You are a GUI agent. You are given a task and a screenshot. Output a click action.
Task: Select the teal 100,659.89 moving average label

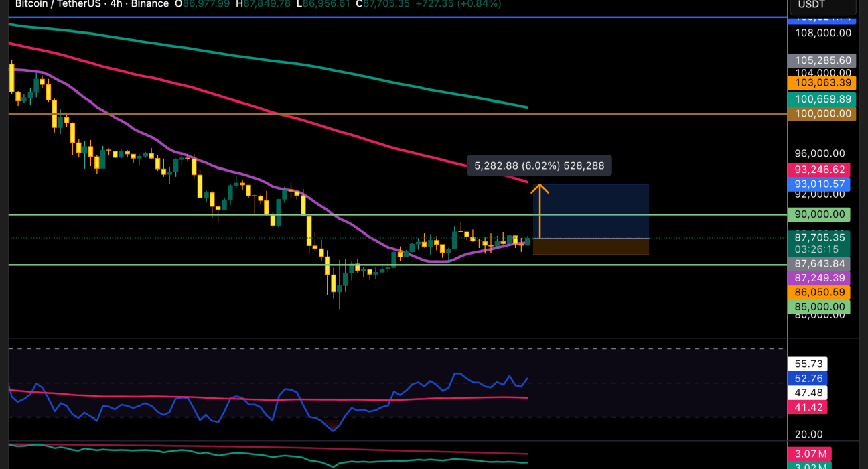pyautogui.click(x=822, y=99)
